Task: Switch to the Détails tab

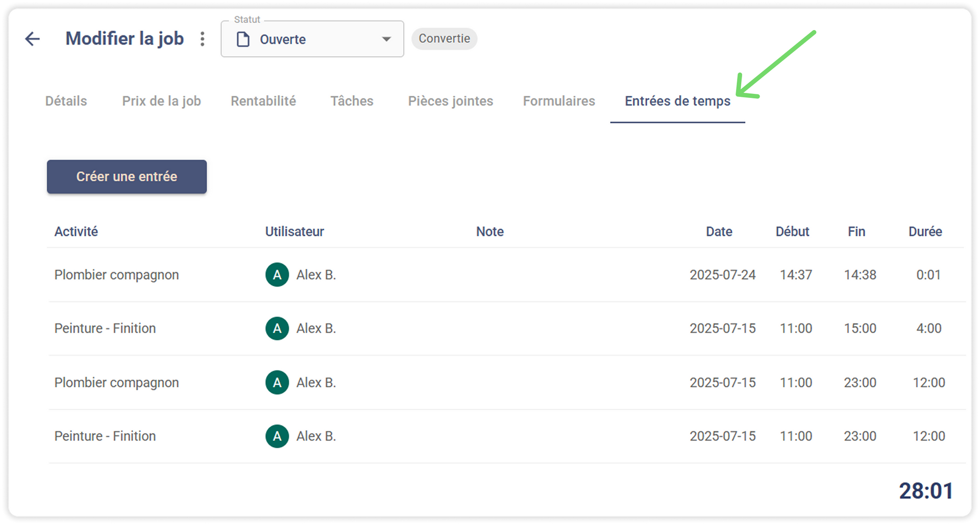Action: tap(66, 101)
